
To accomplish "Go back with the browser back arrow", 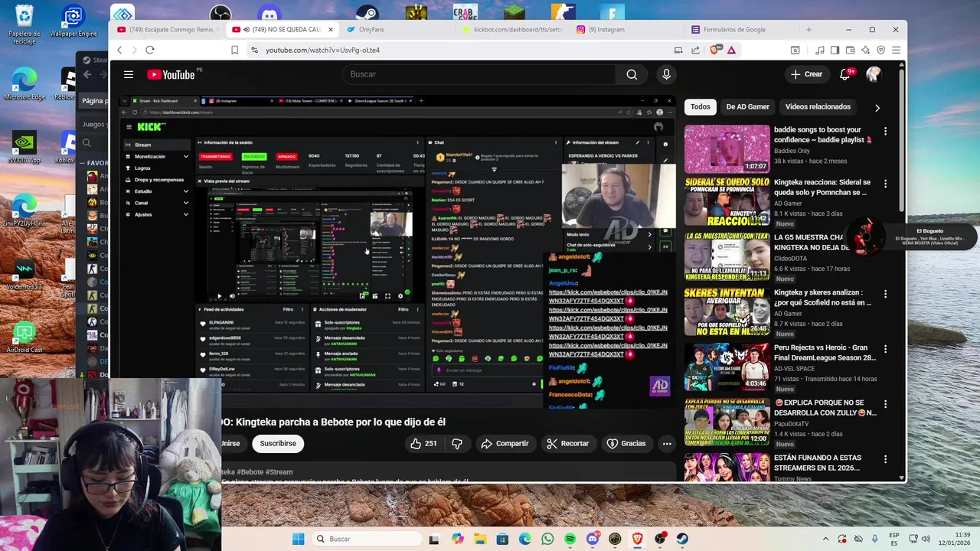I will pyautogui.click(x=119, y=50).
